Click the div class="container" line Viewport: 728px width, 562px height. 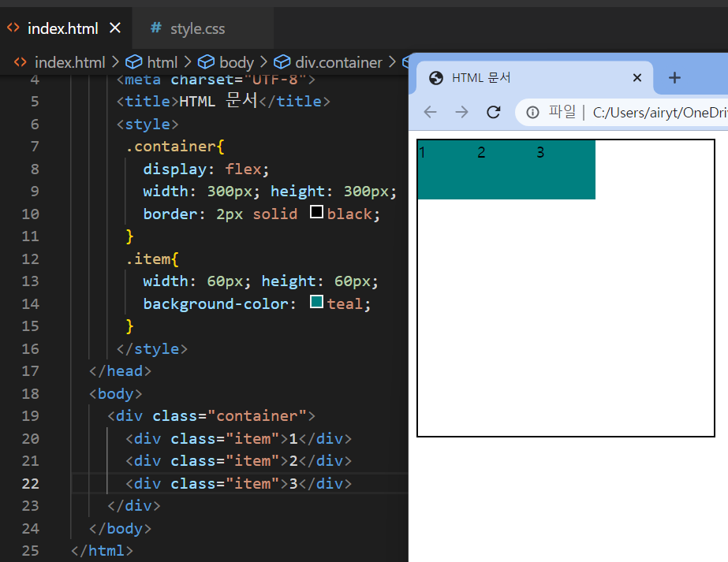tap(211, 416)
